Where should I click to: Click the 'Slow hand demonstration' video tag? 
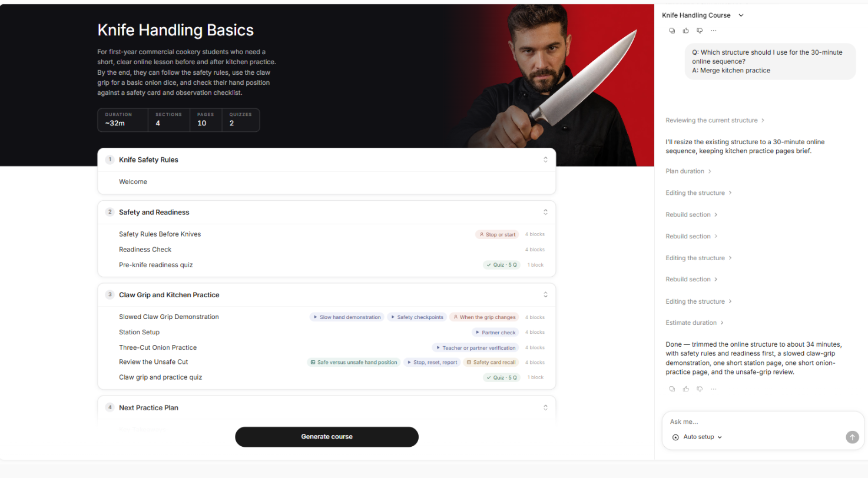pos(347,317)
